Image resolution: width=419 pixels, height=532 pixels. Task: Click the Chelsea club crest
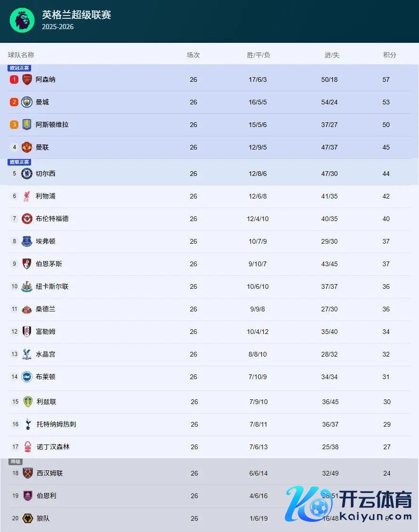27,174
